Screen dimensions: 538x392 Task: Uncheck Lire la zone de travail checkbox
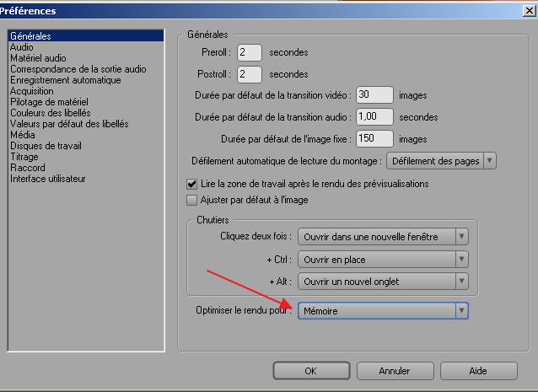(191, 184)
